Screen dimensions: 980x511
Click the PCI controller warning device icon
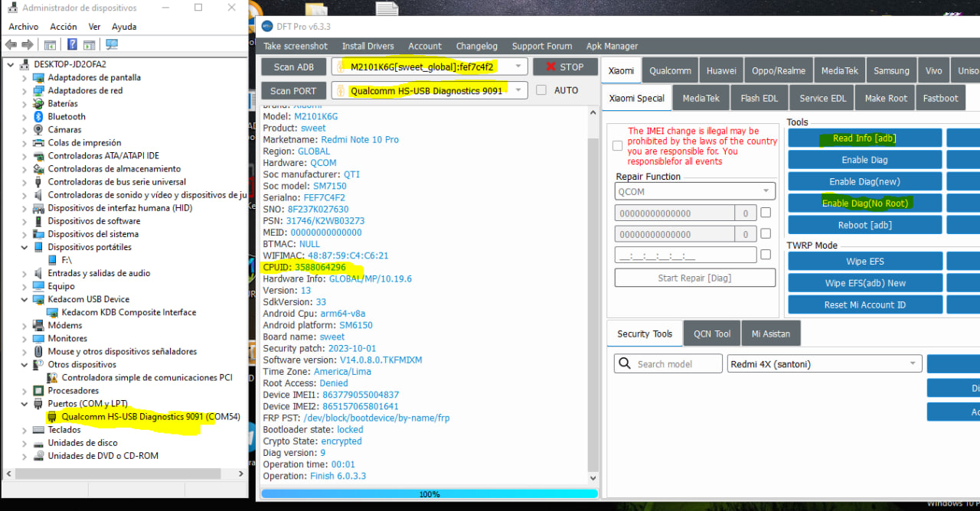(52, 377)
